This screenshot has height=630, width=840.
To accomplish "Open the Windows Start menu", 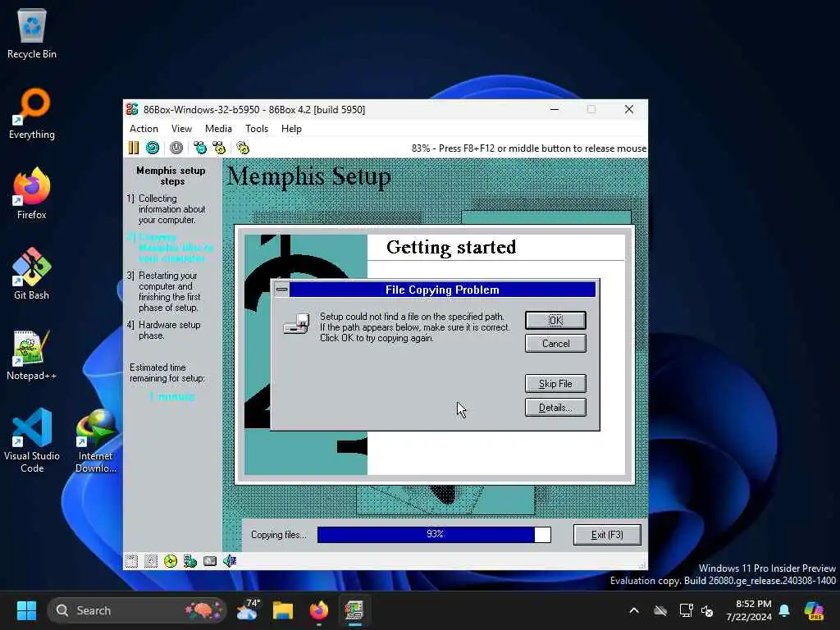I will pyautogui.click(x=26, y=610).
